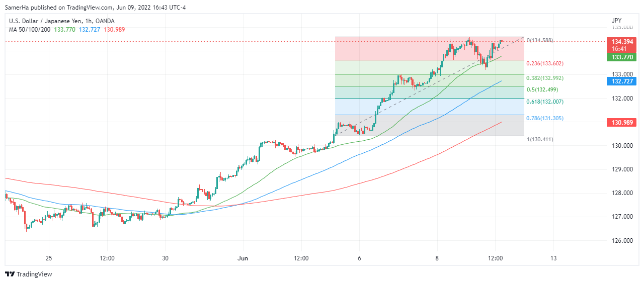Click the 13 date marker on time axis

click(x=553, y=258)
